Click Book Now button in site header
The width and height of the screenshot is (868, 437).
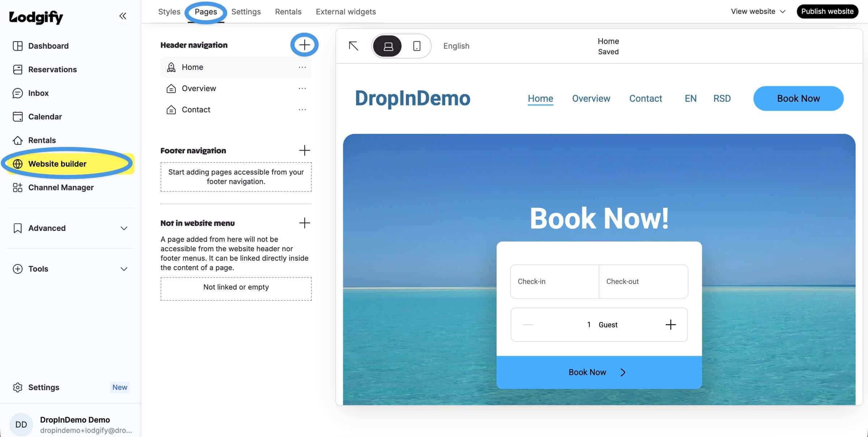click(798, 98)
